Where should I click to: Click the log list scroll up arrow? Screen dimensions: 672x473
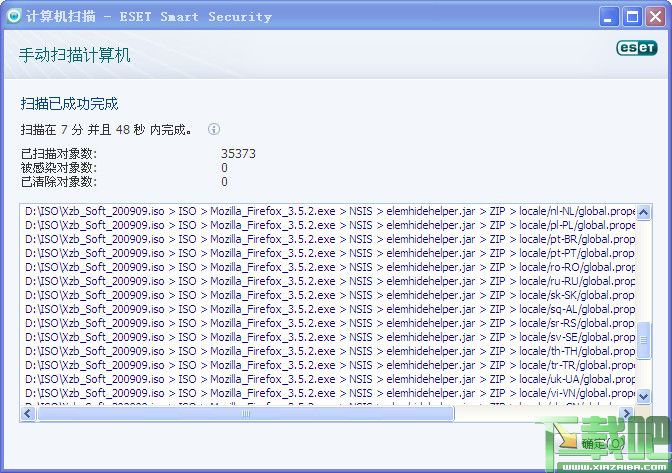tap(643, 212)
